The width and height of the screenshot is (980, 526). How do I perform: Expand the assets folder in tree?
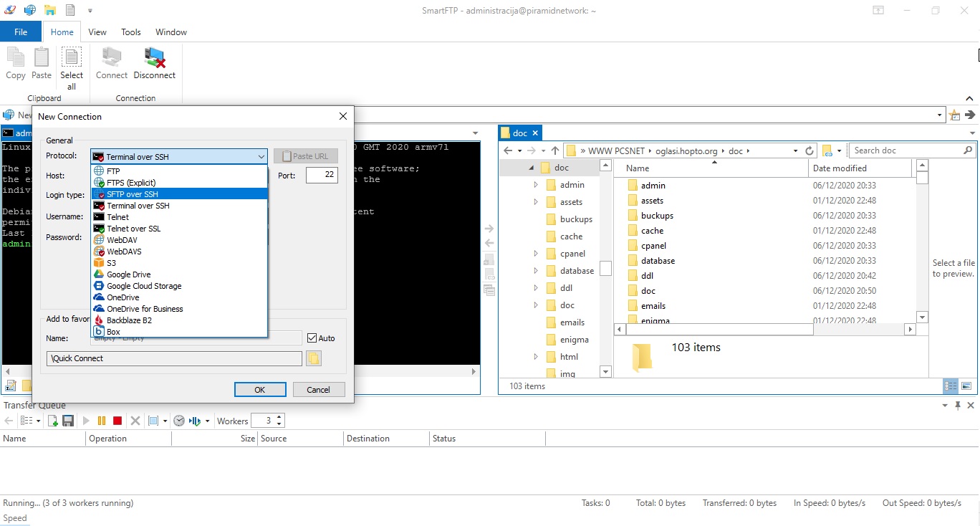click(536, 202)
